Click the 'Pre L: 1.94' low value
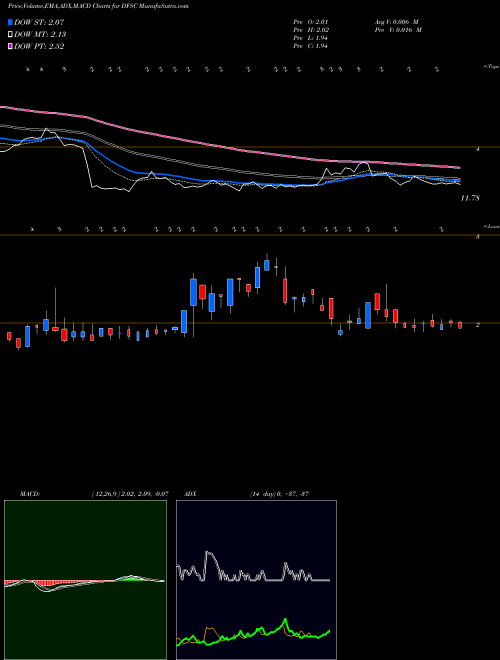Screen dimensions: 500x660 point(311,38)
